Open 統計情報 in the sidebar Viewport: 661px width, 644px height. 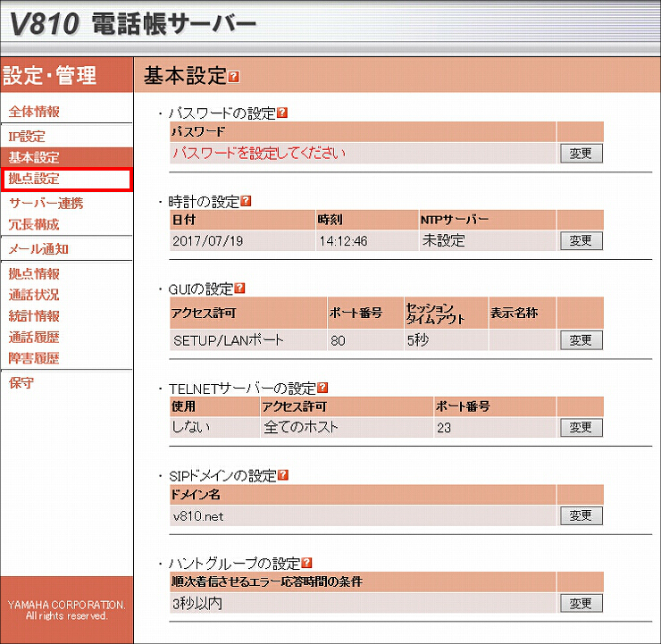click(x=34, y=315)
